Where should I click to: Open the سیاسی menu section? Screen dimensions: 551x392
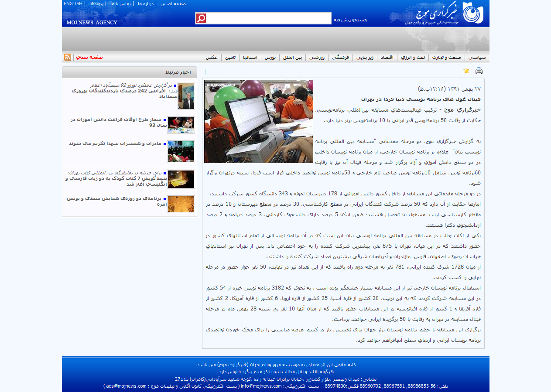pyautogui.click(x=477, y=58)
